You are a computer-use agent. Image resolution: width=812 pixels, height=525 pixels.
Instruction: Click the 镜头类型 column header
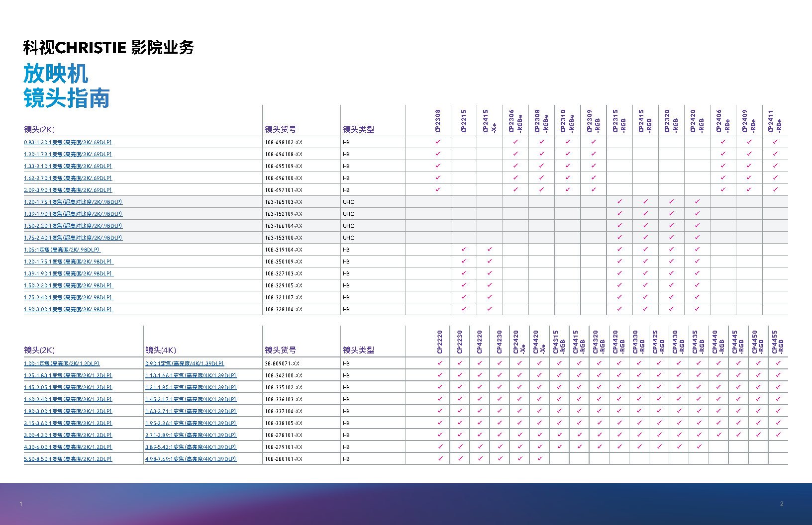pyautogui.click(x=357, y=128)
